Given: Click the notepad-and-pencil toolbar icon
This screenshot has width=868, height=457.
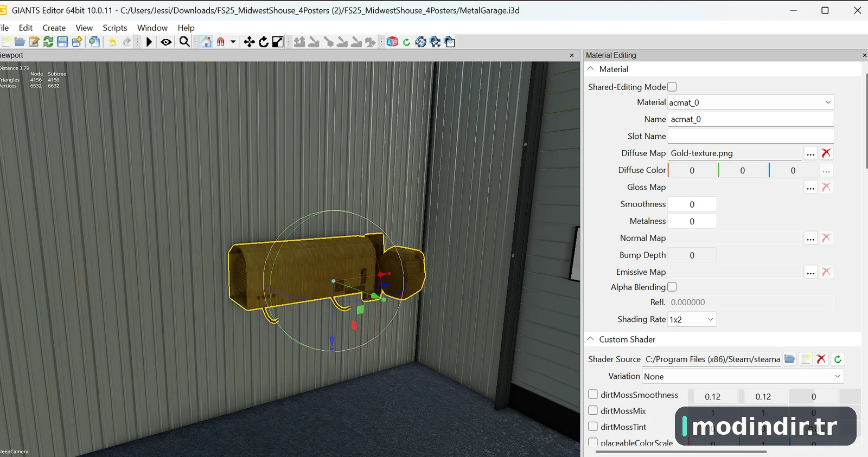Looking at the screenshot, I should tap(34, 42).
